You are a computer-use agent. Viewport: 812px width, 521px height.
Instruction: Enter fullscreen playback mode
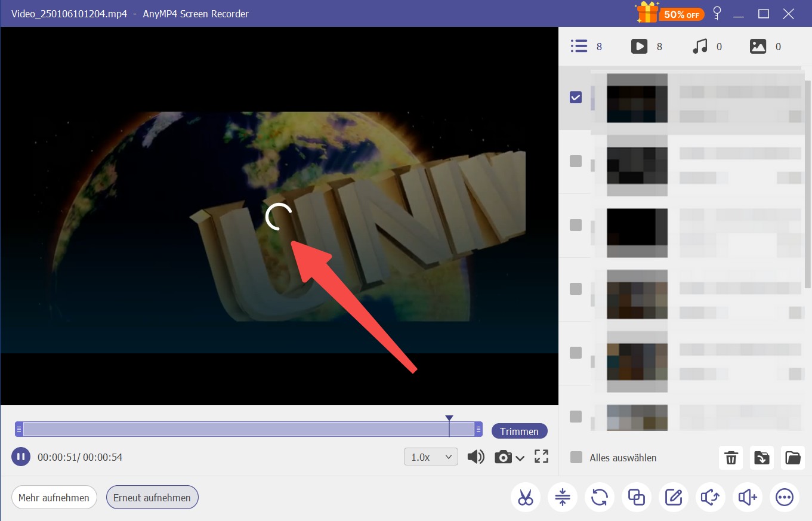coord(541,457)
